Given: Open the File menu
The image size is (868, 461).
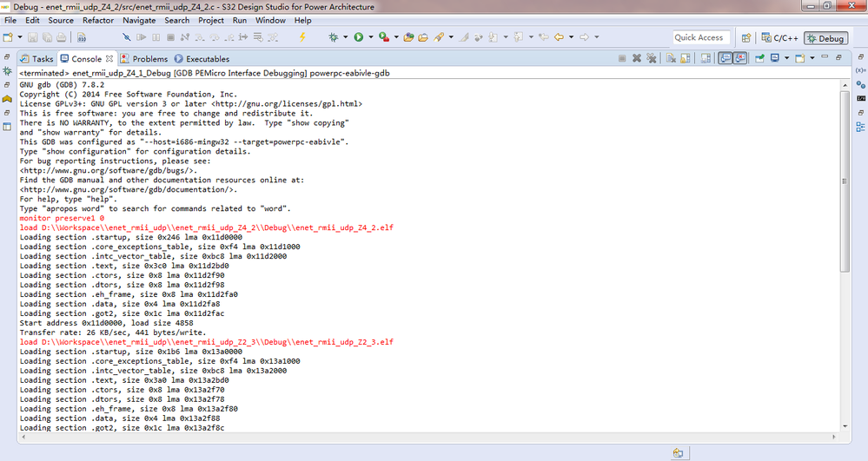Looking at the screenshot, I should point(10,20).
